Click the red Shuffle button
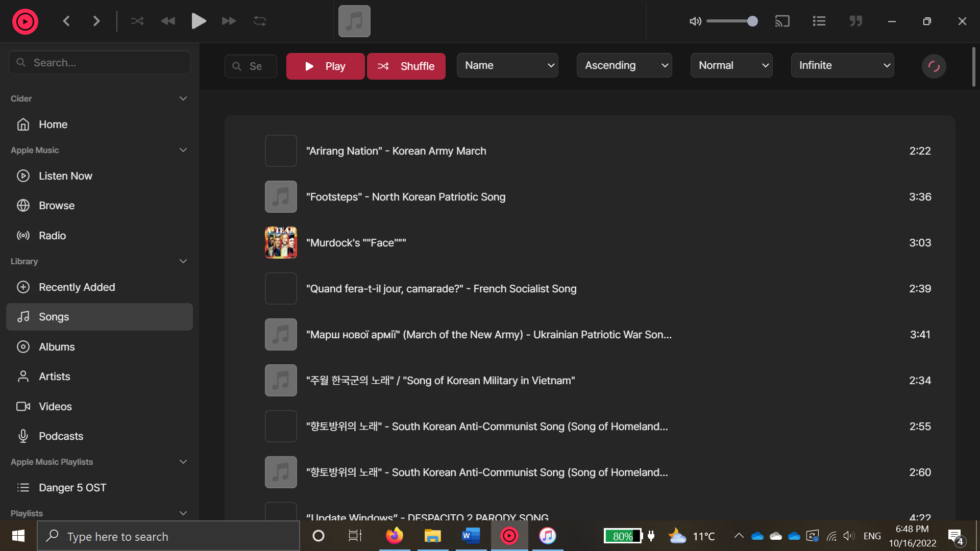Screen dimensions: 980x551 (406, 66)
